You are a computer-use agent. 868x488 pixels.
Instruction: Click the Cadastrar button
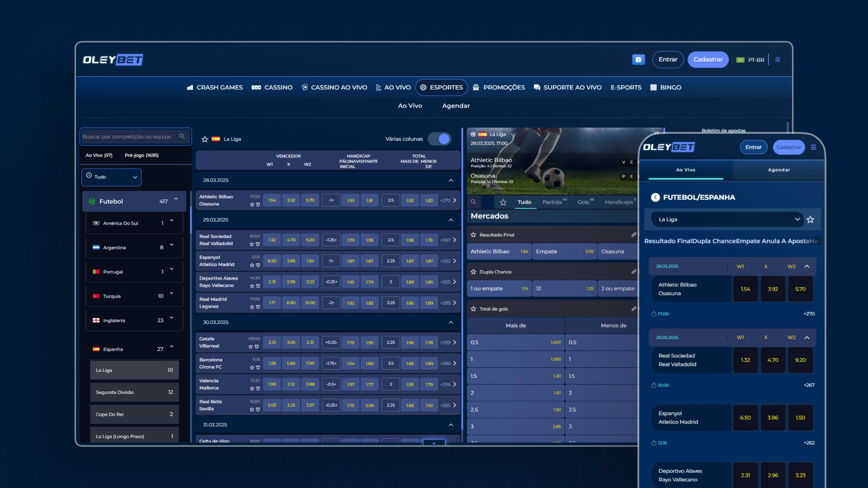(708, 59)
